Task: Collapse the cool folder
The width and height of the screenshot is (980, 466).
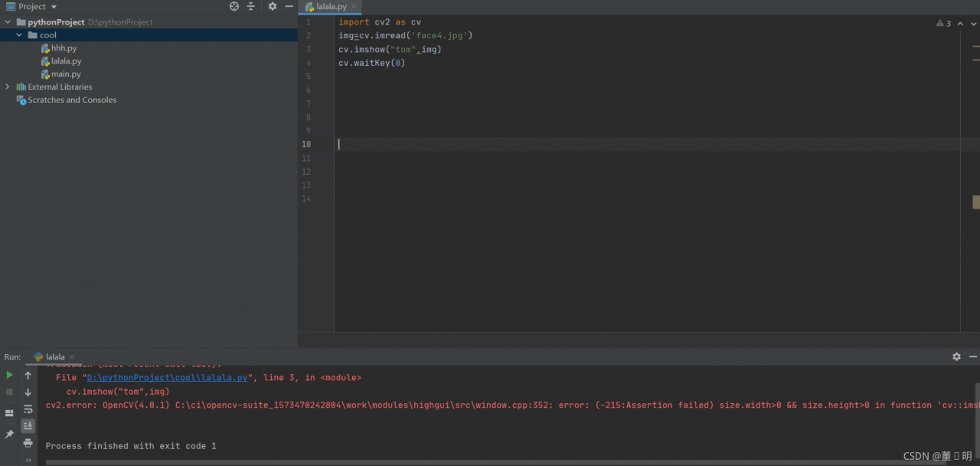Action: point(19,35)
